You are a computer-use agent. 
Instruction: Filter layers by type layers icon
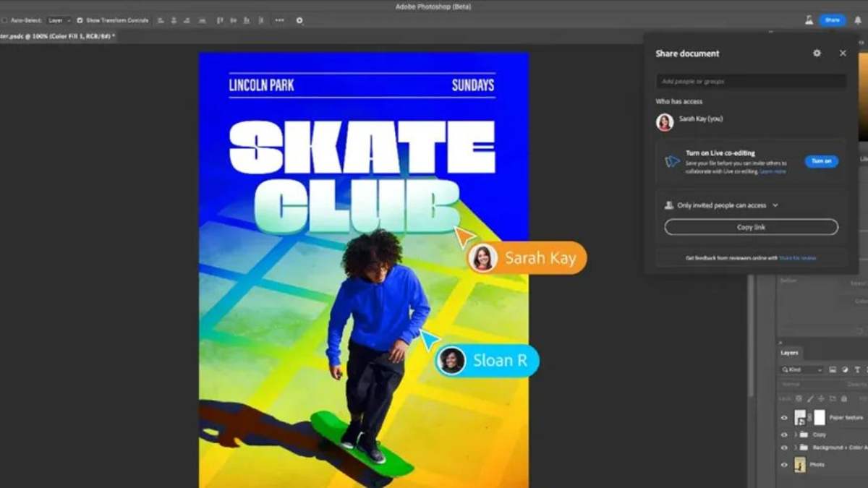(857, 370)
